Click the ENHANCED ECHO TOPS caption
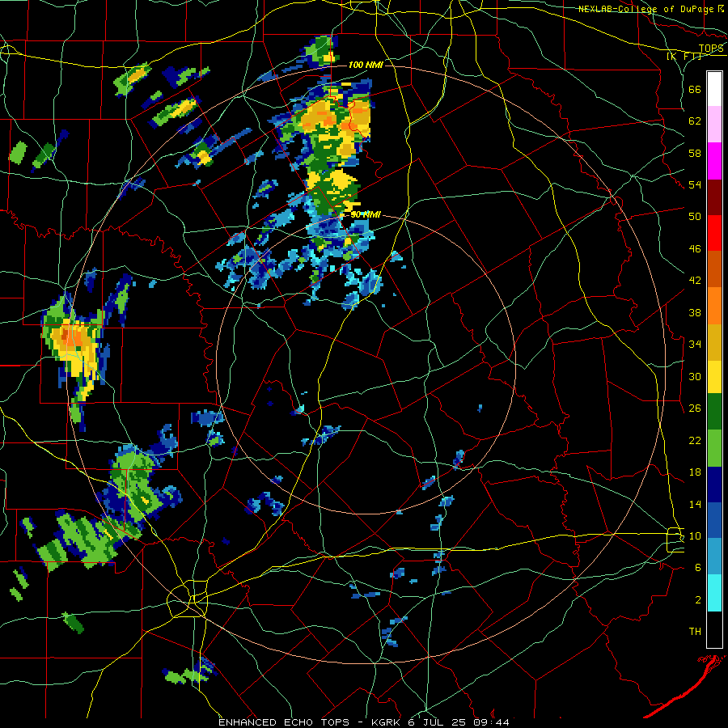This screenshot has height=728, width=728. (284, 722)
